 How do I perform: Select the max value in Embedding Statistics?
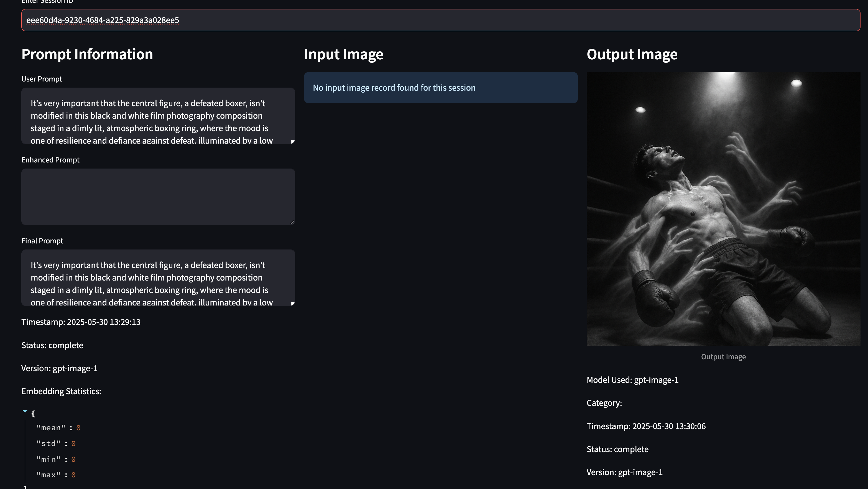(73, 475)
